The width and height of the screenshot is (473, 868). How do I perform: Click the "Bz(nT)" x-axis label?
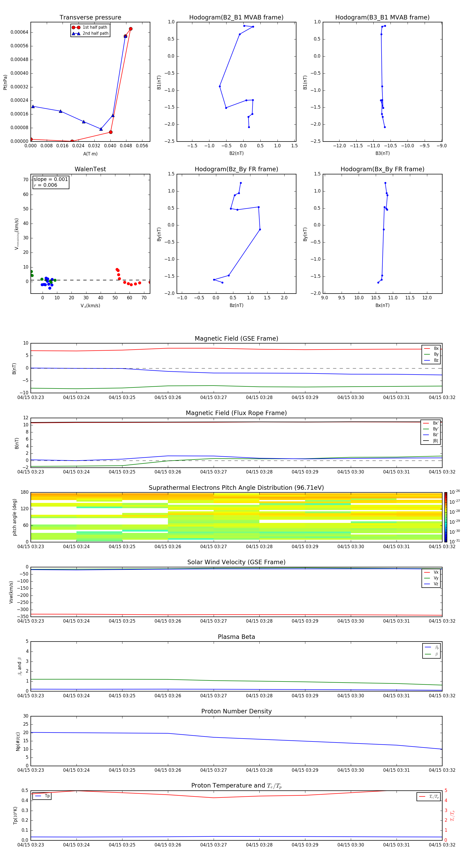236,305
